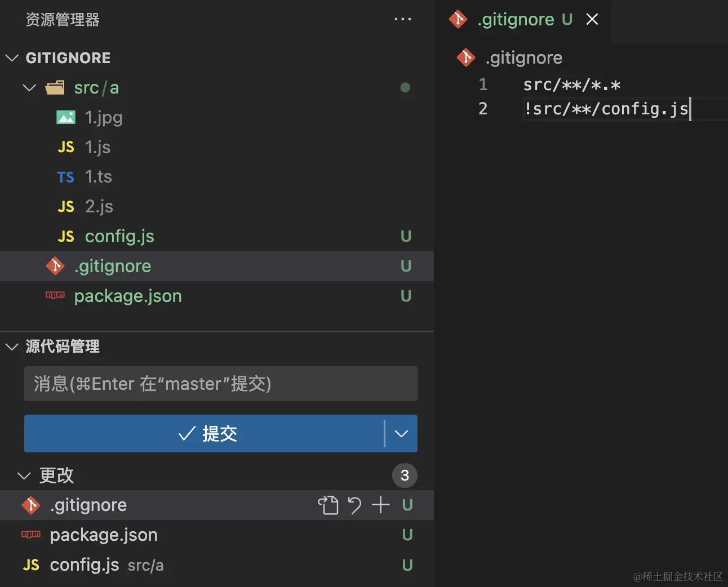The image size is (728, 587).
Task: Collapse the src/a folder
Action: pyautogui.click(x=29, y=88)
